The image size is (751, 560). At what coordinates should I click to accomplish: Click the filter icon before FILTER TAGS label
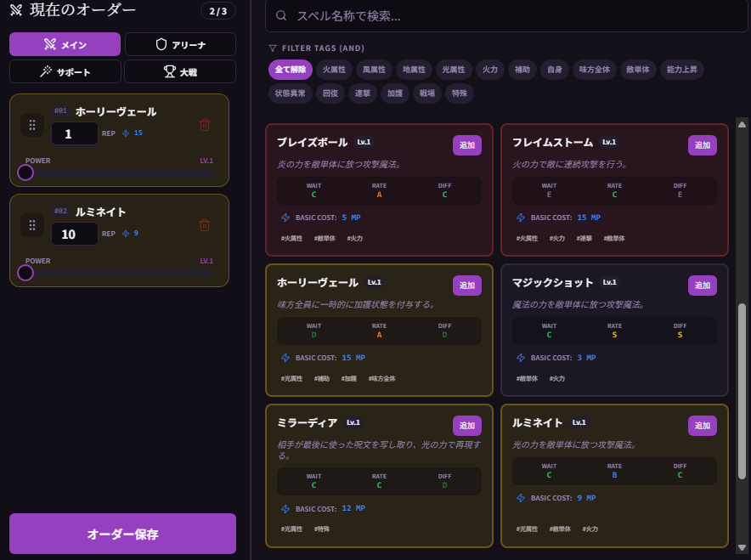pyautogui.click(x=272, y=48)
